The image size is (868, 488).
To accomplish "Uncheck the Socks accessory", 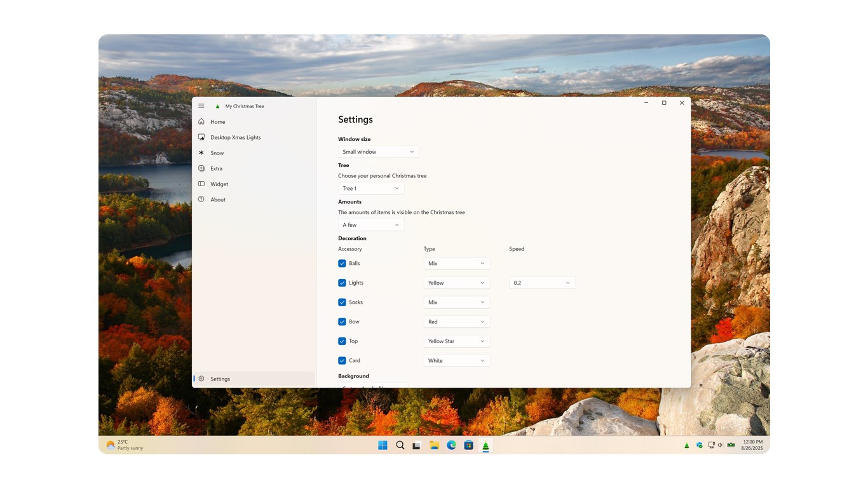I will (x=342, y=302).
